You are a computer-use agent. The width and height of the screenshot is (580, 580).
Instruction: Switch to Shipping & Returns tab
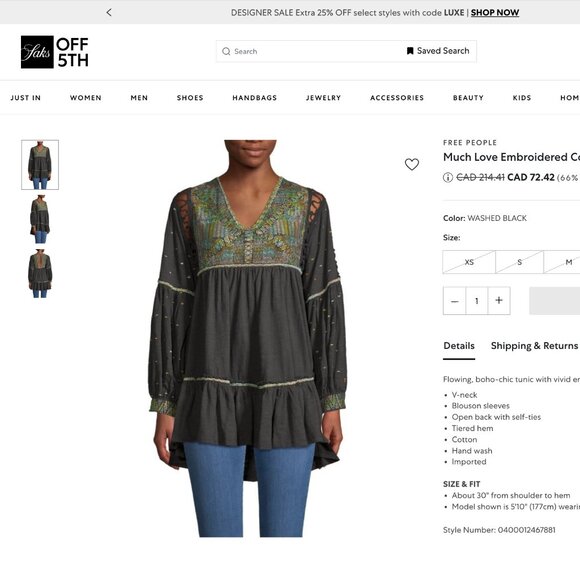point(534,346)
